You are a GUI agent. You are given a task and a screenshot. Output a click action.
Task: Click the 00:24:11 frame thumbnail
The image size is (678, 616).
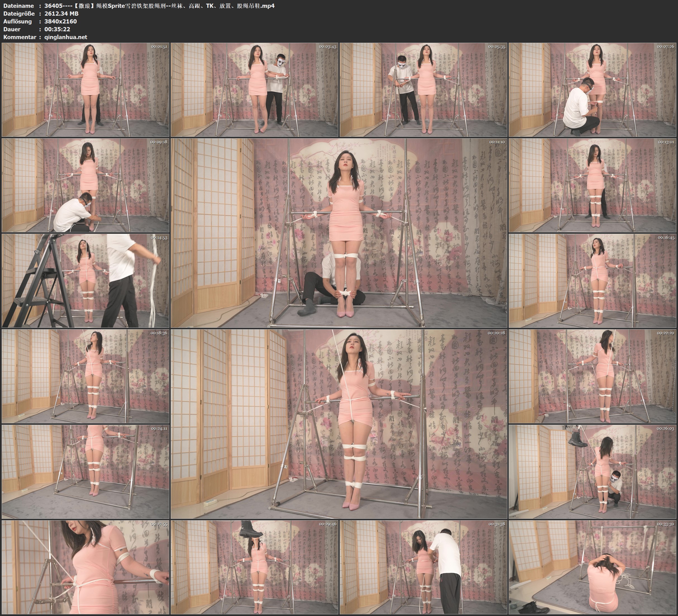pyautogui.click(x=85, y=471)
